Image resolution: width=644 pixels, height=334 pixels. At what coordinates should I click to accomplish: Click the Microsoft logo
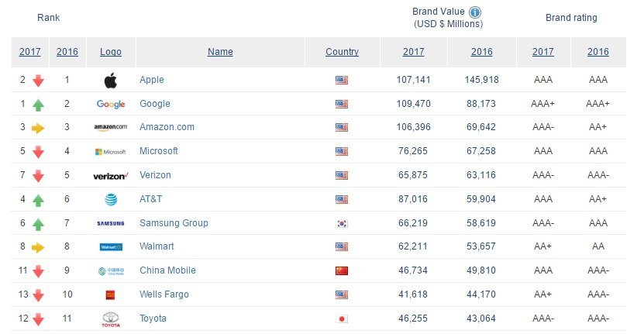pos(110,151)
